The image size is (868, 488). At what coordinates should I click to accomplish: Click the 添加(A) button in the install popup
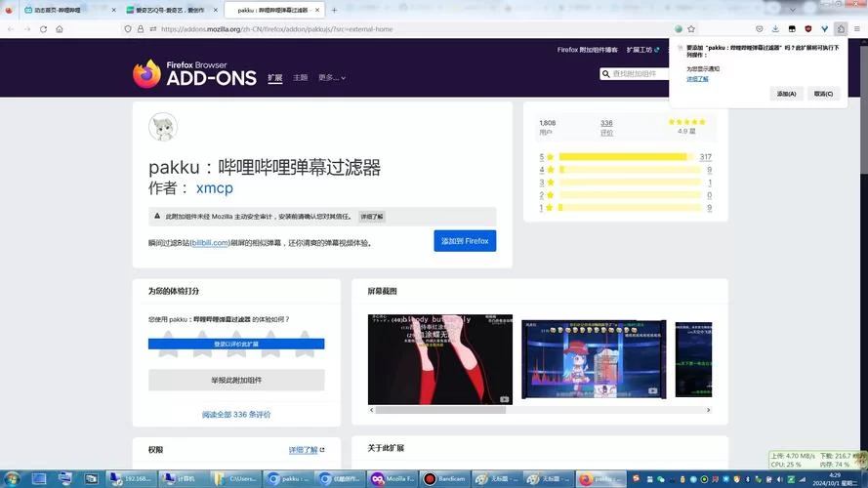(x=786, y=94)
